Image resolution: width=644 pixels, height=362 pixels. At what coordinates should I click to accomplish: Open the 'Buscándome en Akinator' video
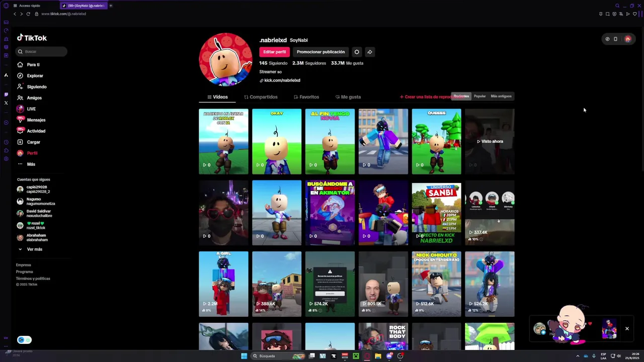point(330,213)
